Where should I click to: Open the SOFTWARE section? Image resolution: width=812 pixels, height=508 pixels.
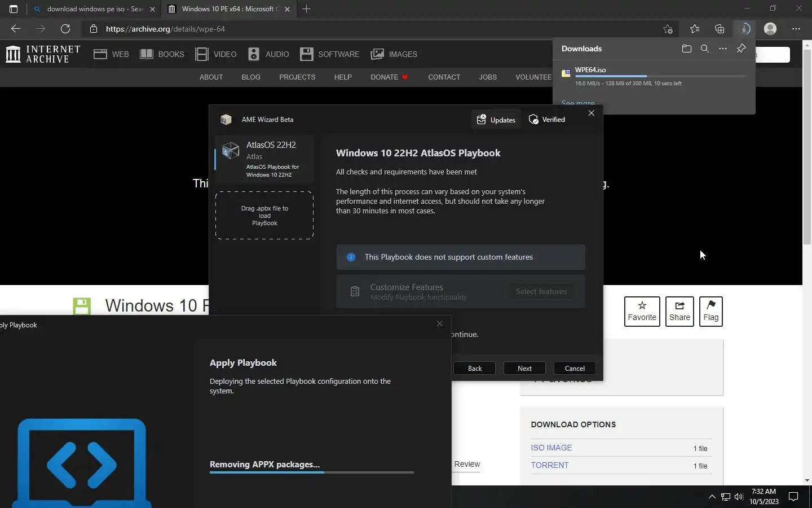point(330,54)
